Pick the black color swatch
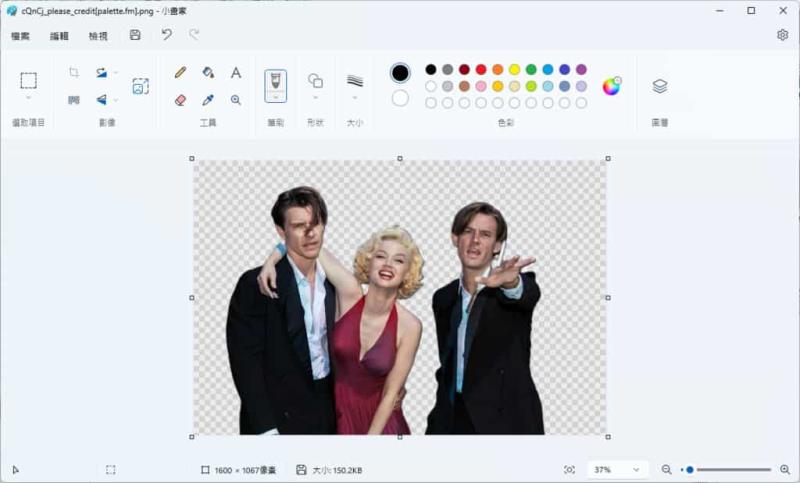800x483 pixels. tap(431, 69)
